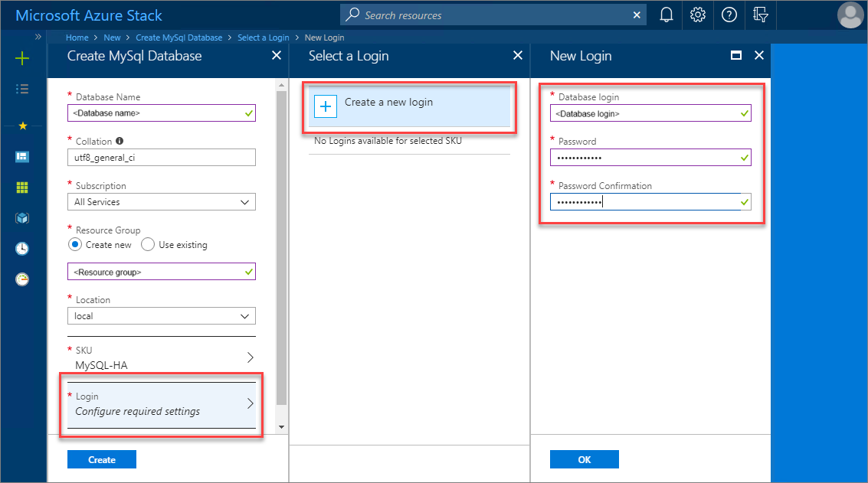The image size is (868, 483).
Task: Open the portal settings gear icon
Action: pyautogui.click(x=697, y=15)
